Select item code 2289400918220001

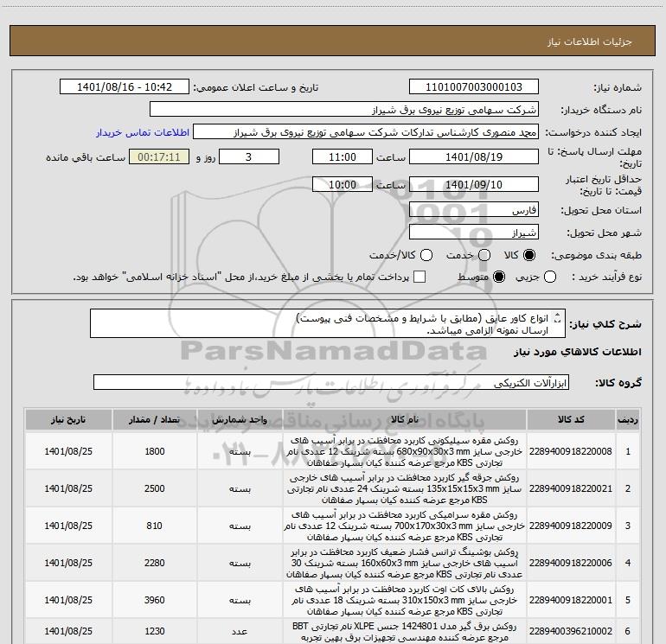(571, 600)
